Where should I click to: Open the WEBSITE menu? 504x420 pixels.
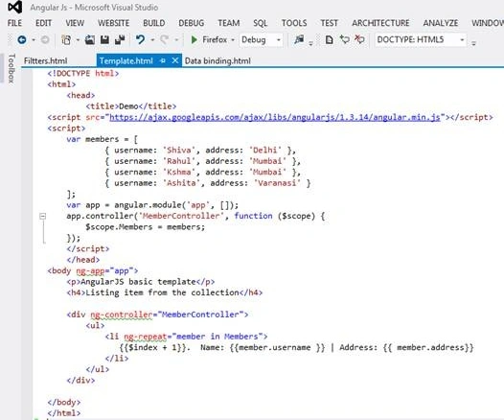tap(113, 23)
